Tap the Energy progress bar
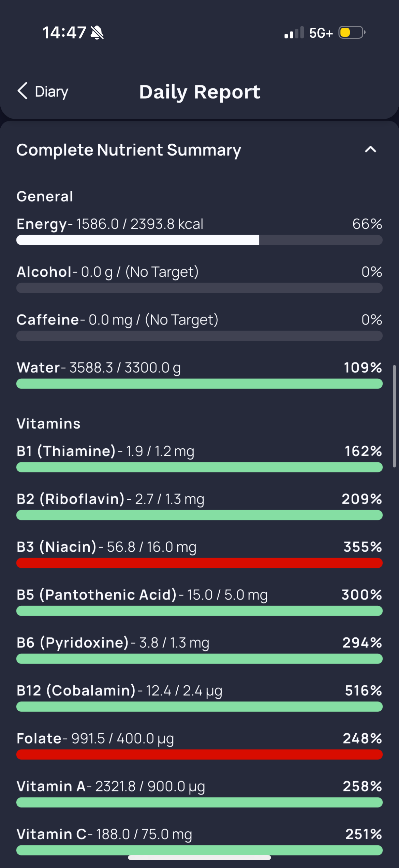This screenshot has height=868, width=399. click(x=199, y=240)
